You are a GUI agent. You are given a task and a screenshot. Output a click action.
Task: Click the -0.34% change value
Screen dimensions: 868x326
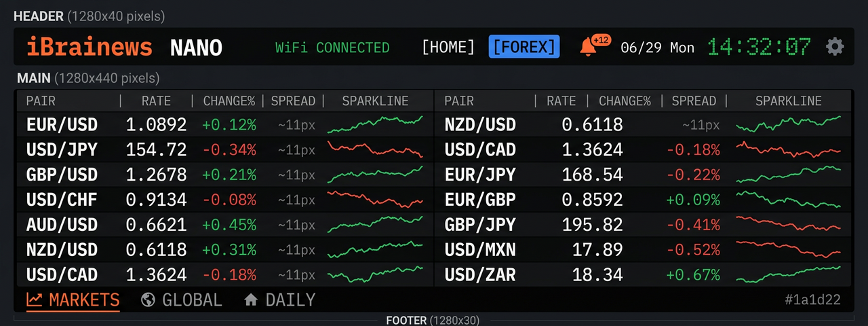[229, 149]
